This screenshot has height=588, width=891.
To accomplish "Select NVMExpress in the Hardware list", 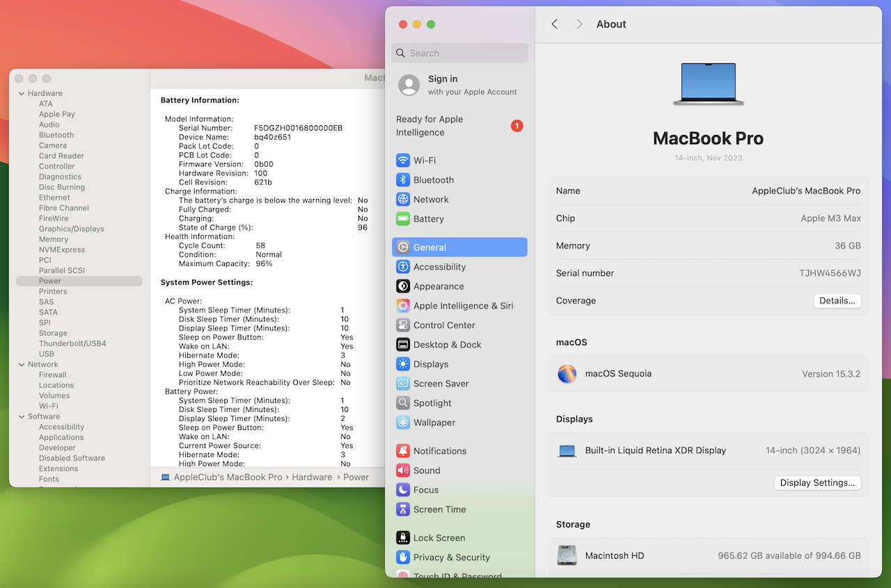I will click(62, 250).
